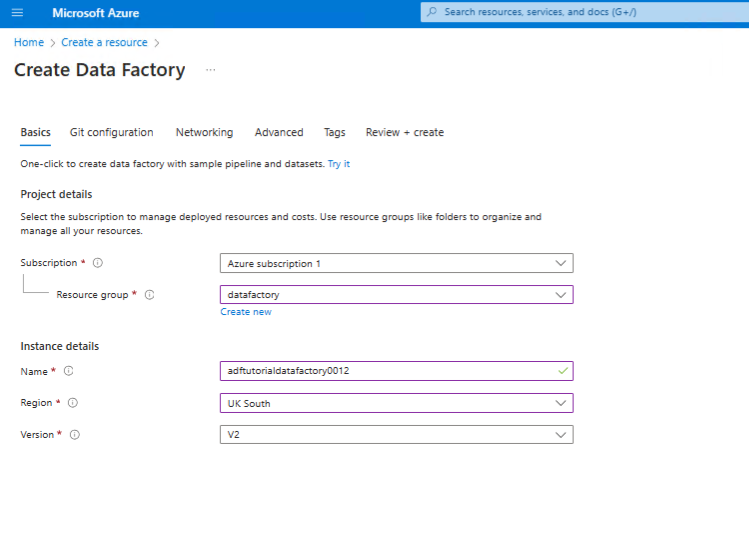The width and height of the screenshot is (749, 542).
Task: Open the Advanced tab
Action: (x=279, y=132)
